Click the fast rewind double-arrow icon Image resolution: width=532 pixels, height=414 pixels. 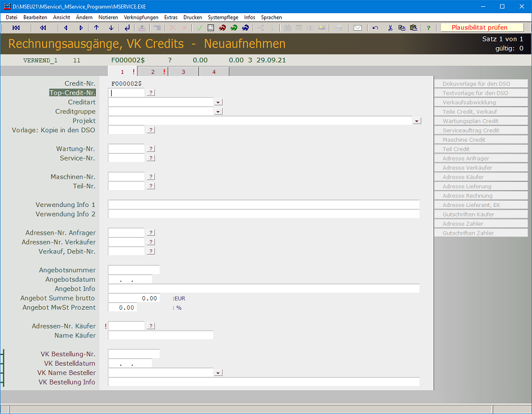(x=43, y=28)
